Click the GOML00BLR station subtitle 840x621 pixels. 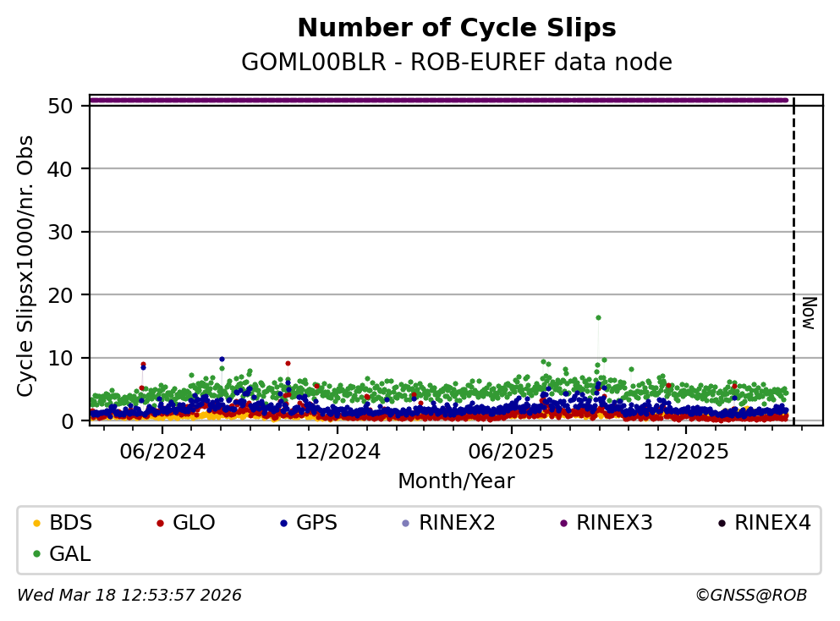coord(457,63)
